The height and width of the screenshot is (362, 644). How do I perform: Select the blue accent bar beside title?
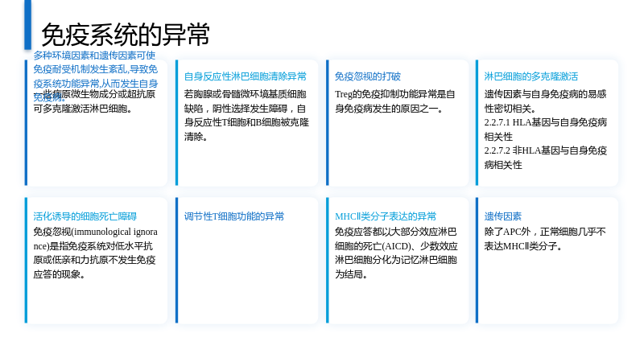point(27,25)
